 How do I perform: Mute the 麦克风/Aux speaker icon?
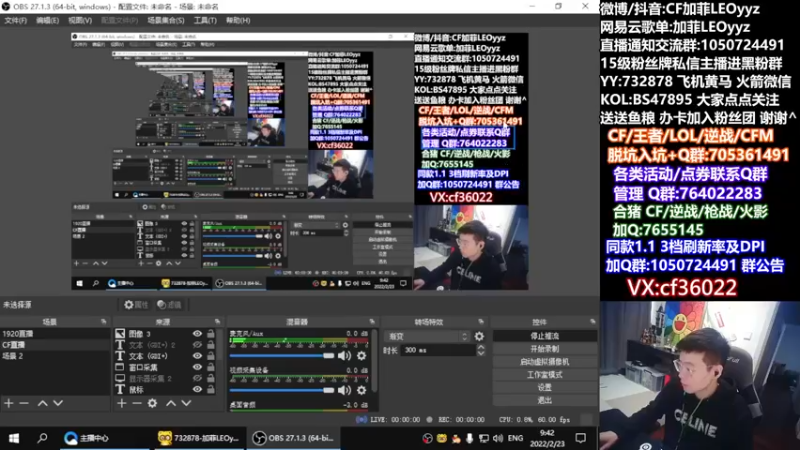pos(344,356)
